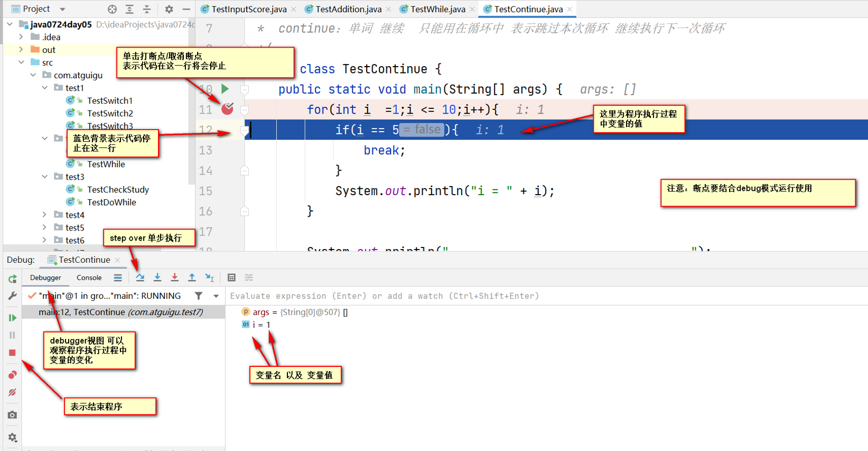
Task: Close the TestContinue.java editor tab
Action: click(x=570, y=10)
